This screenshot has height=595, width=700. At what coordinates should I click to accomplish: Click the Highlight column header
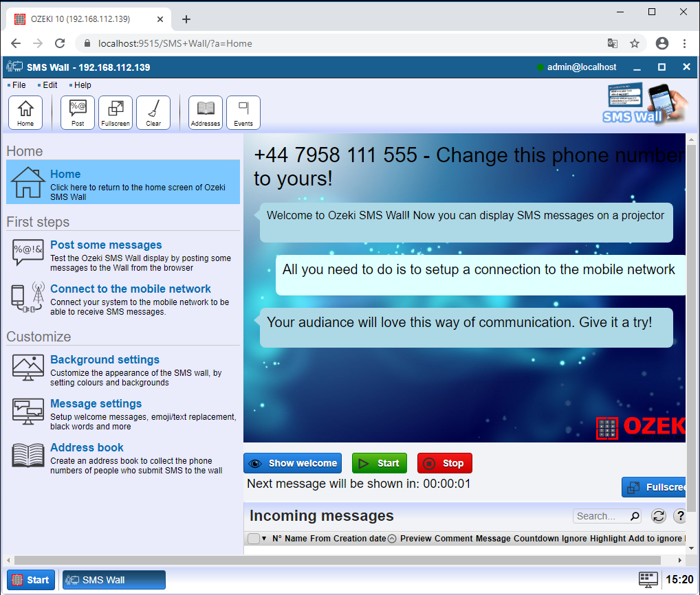coord(608,539)
